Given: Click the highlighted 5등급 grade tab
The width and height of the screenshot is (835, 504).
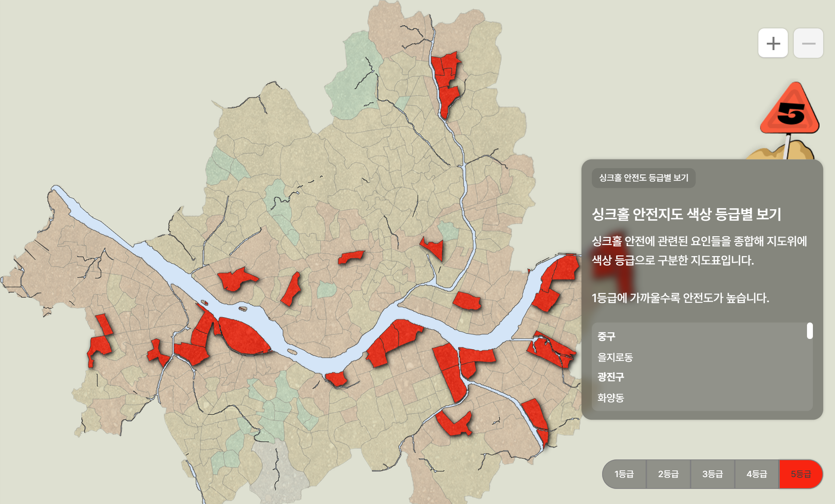Looking at the screenshot, I should click(801, 474).
